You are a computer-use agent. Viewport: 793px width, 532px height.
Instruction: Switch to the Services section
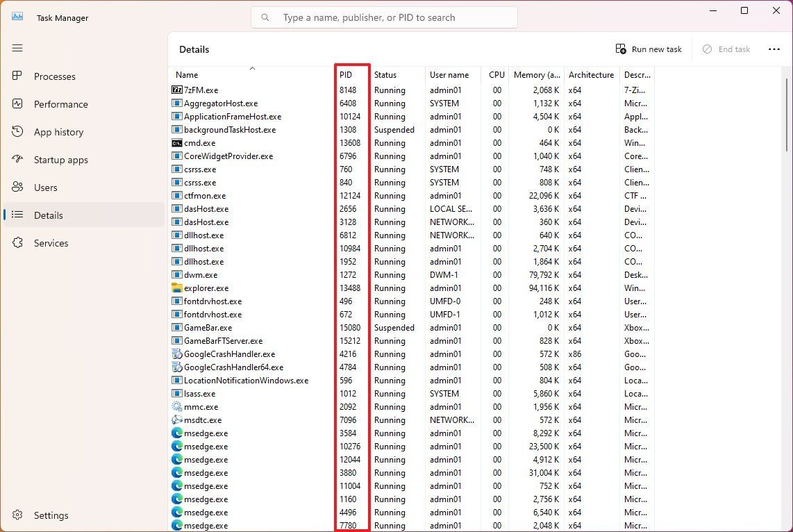[x=49, y=243]
